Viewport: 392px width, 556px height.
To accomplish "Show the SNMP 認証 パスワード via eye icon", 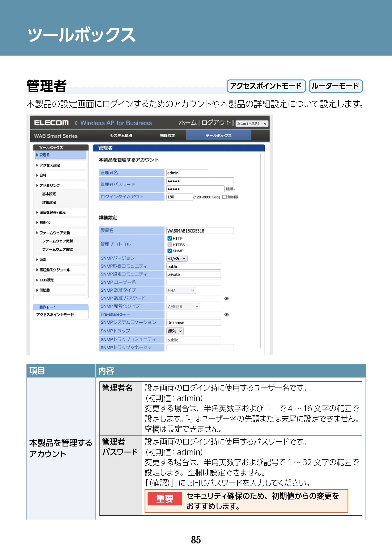I will [x=227, y=299].
